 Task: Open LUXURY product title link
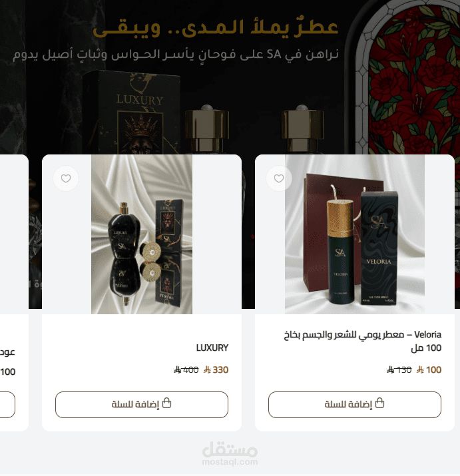point(212,348)
